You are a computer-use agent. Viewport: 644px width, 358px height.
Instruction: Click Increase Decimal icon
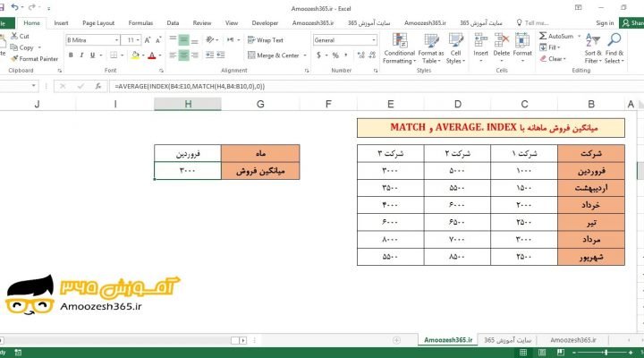[361, 55]
